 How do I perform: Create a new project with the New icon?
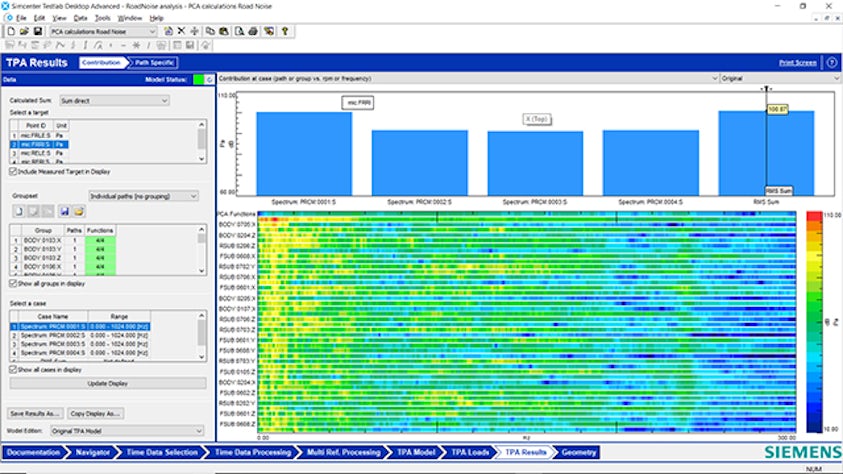click(11, 31)
